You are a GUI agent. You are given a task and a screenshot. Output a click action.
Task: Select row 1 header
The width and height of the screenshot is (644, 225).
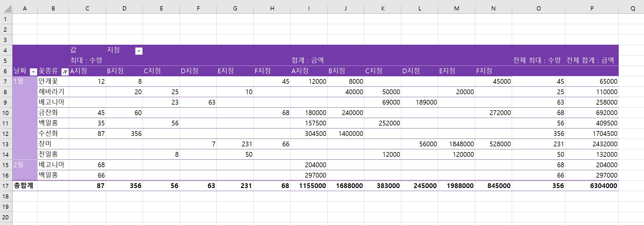click(x=6, y=19)
